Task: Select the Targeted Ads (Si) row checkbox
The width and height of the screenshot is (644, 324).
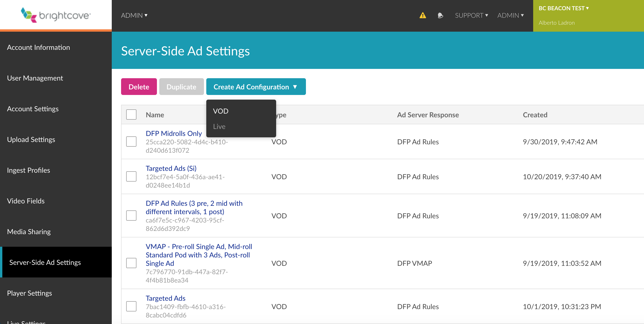Action: (x=131, y=176)
